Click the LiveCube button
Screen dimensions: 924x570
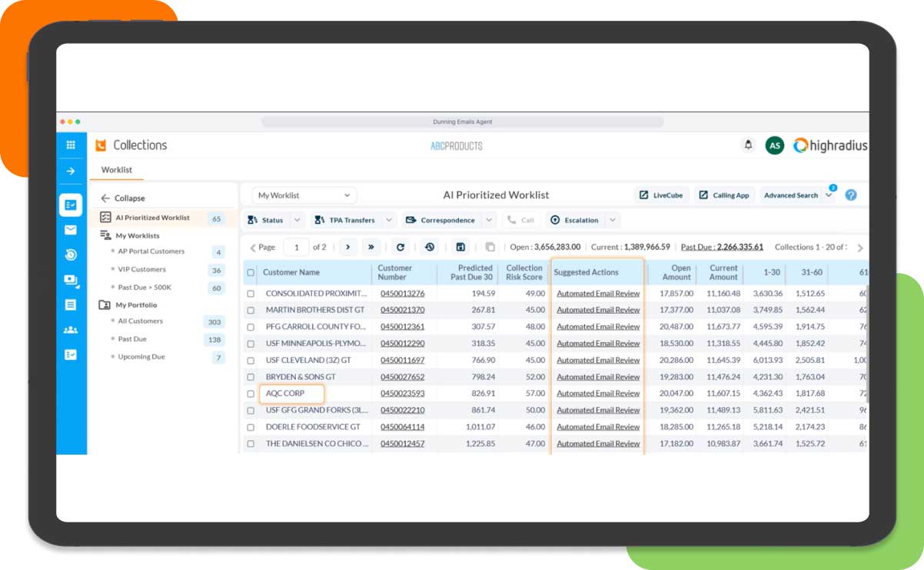(x=662, y=195)
